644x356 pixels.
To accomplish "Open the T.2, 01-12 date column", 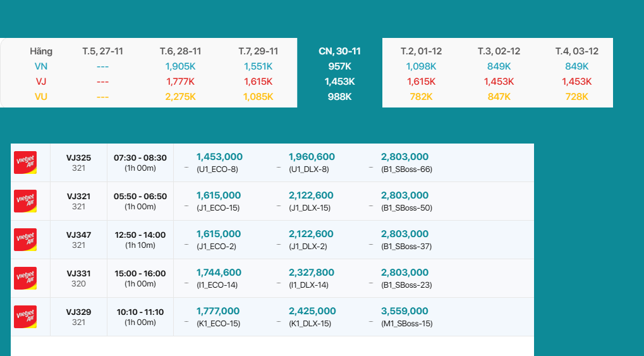I will (421, 51).
